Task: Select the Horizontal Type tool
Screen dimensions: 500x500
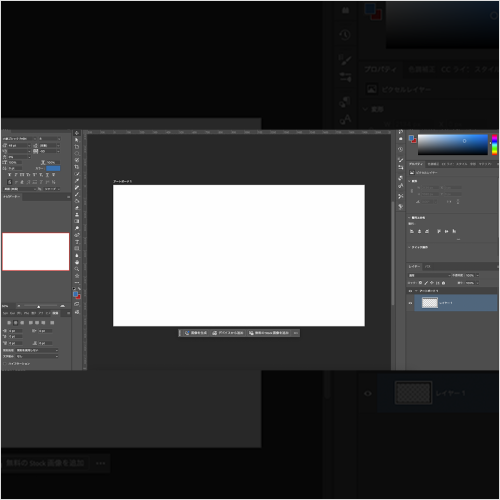Action: click(x=77, y=242)
